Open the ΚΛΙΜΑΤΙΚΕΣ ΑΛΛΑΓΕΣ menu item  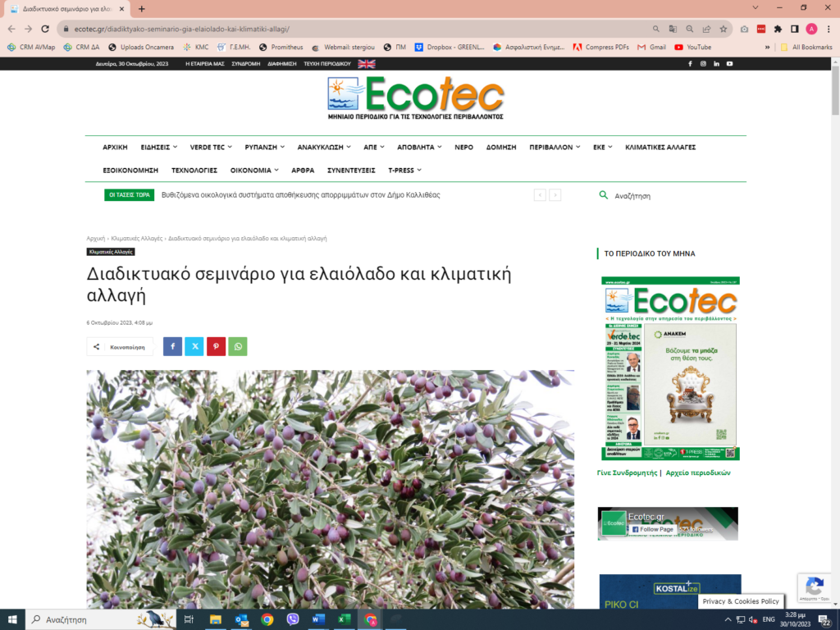coord(660,147)
